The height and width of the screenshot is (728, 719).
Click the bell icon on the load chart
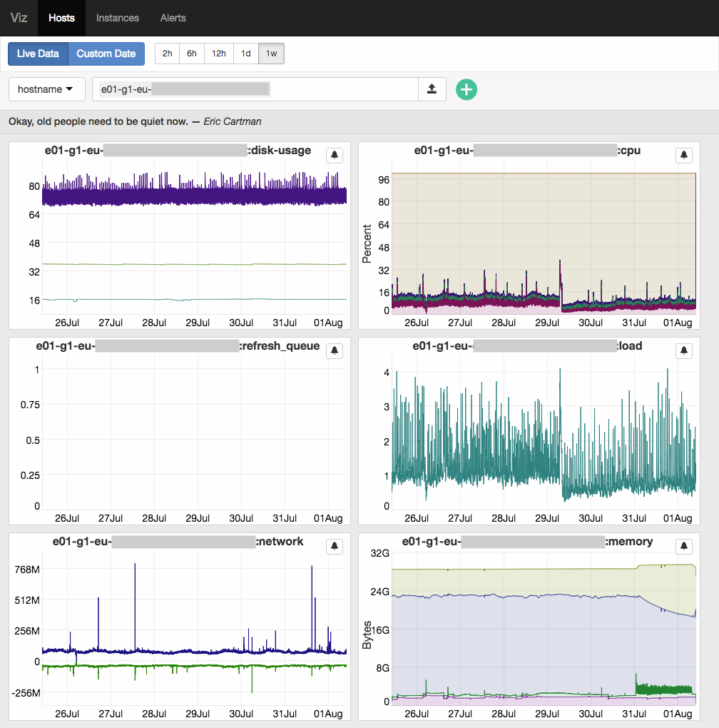pyautogui.click(x=683, y=350)
